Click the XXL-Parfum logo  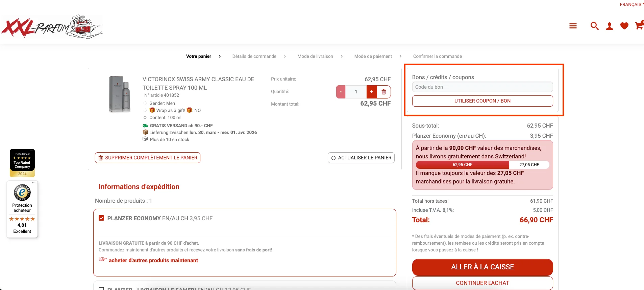click(x=52, y=27)
